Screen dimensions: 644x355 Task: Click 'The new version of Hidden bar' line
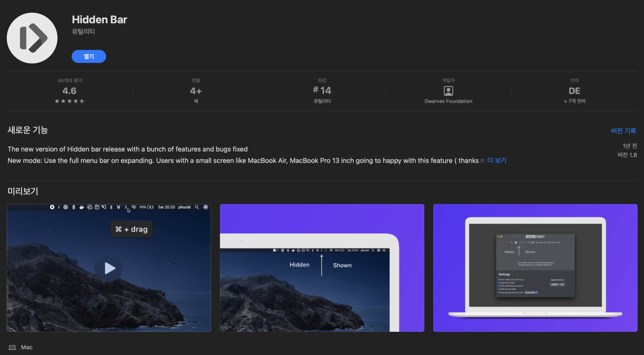(x=128, y=149)
